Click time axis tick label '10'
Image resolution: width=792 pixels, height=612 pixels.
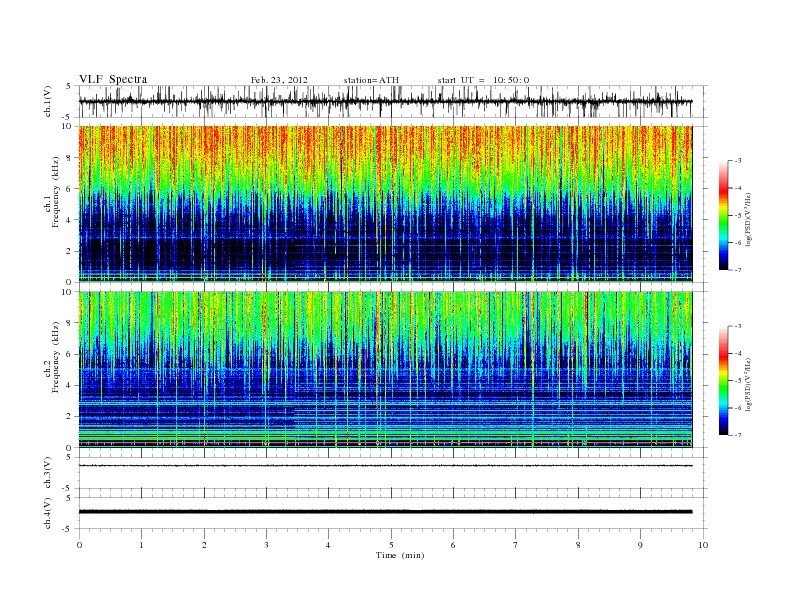coord(703,545)
